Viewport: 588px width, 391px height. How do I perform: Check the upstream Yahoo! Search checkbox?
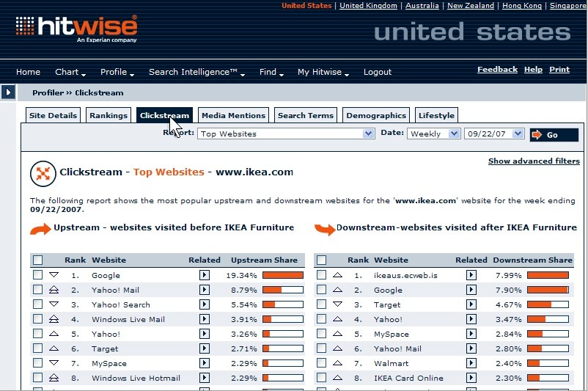tap(38, 304)
